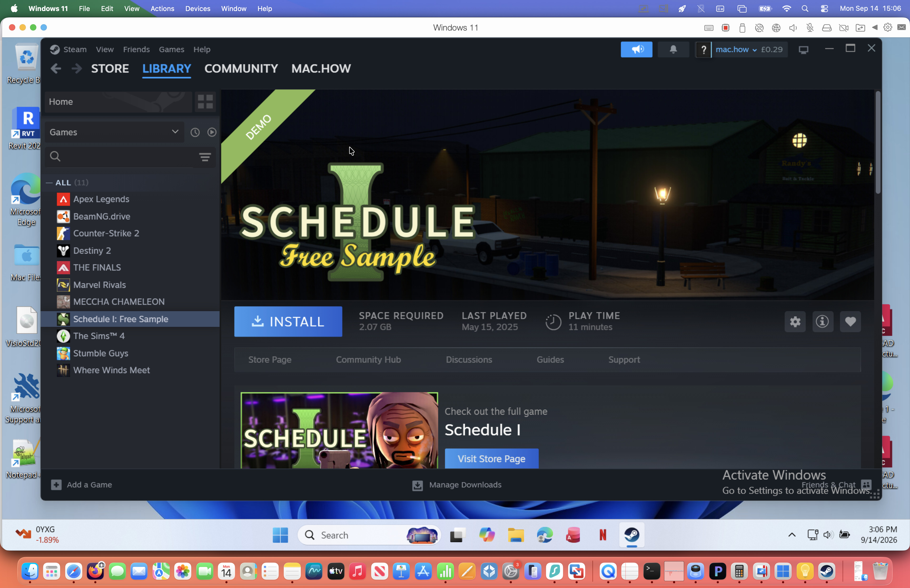Go back with the left arrow
This screenshot has height=588, width=910.
pyautogui.click(x=56, y=68)
